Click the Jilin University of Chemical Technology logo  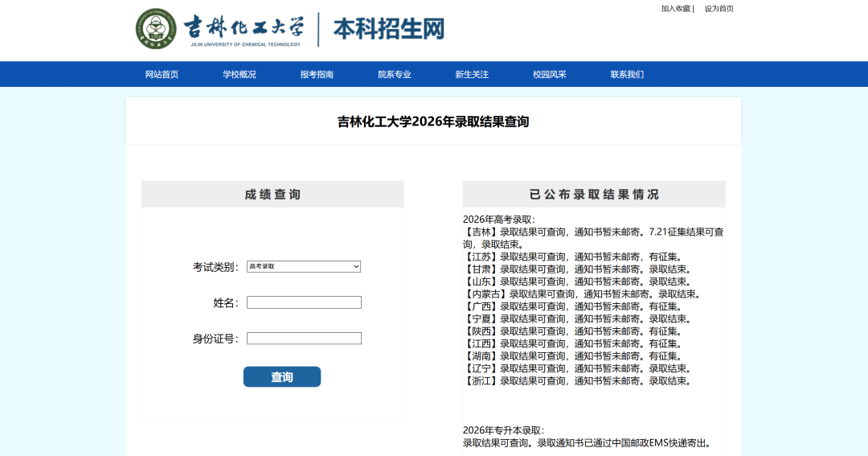(219, 29)
